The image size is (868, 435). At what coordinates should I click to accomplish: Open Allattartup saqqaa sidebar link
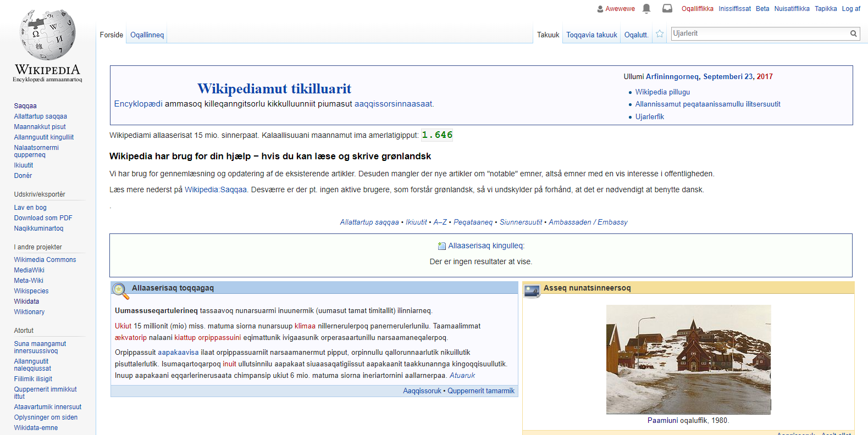pos(41,116)
